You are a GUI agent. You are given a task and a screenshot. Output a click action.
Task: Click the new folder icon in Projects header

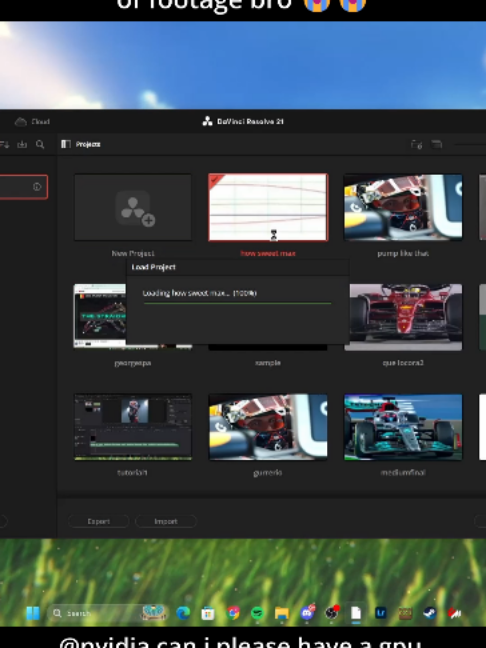417,144
